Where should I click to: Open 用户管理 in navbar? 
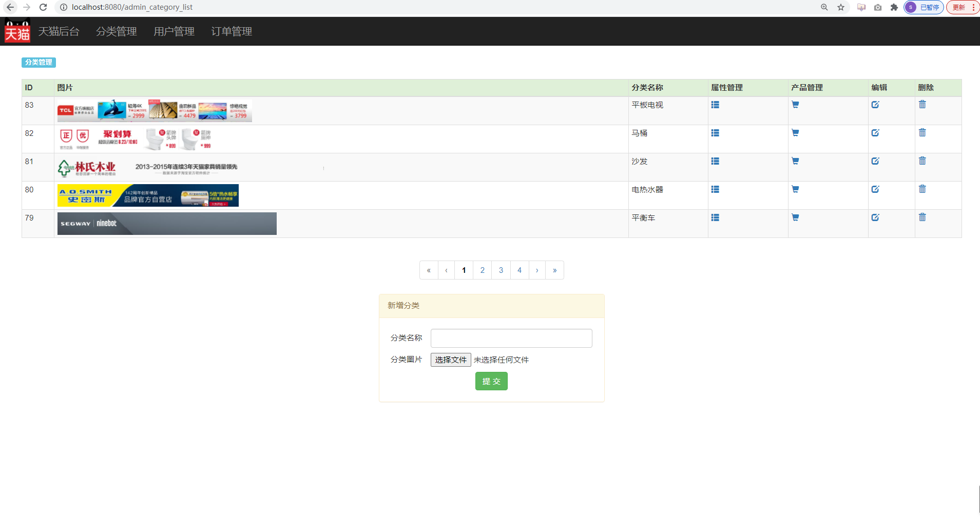click(x=174, y=31)
